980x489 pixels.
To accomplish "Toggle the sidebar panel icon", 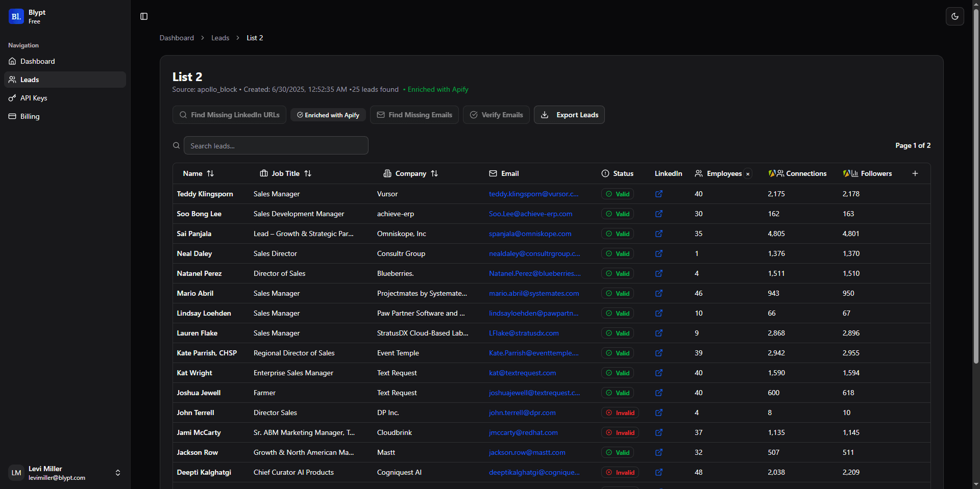I will [x=144, y=16].
